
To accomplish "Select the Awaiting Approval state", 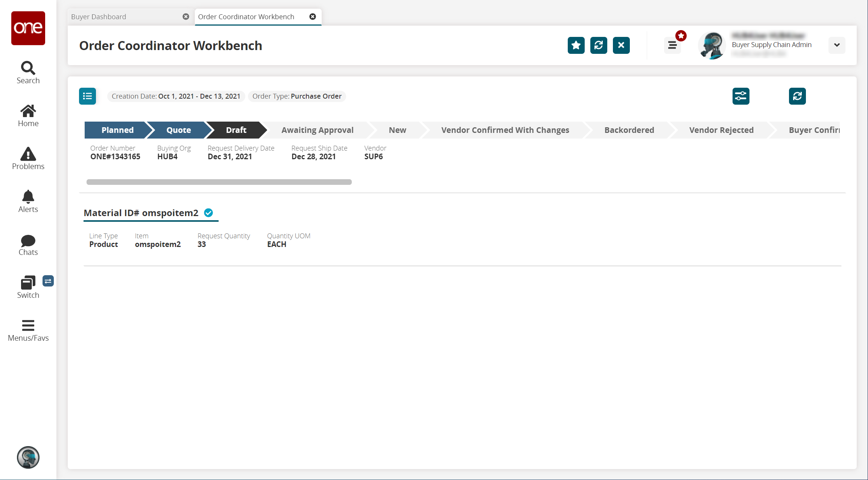I will coord(317,130).
